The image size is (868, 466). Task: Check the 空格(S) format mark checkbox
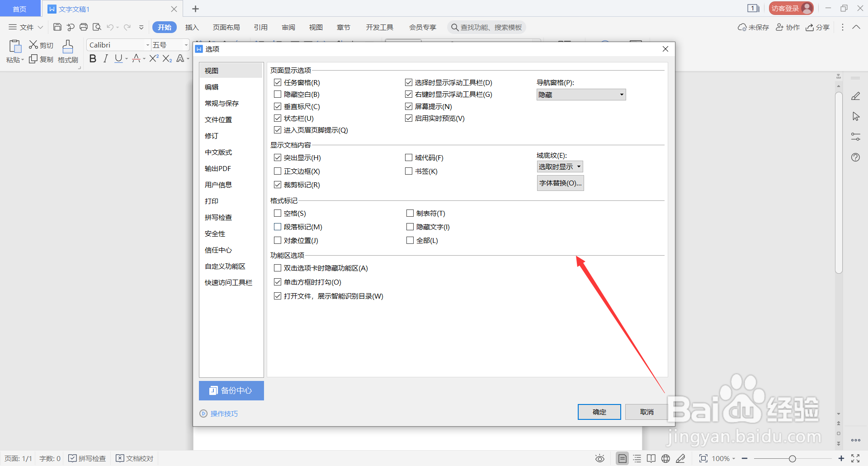click(278, 213)
